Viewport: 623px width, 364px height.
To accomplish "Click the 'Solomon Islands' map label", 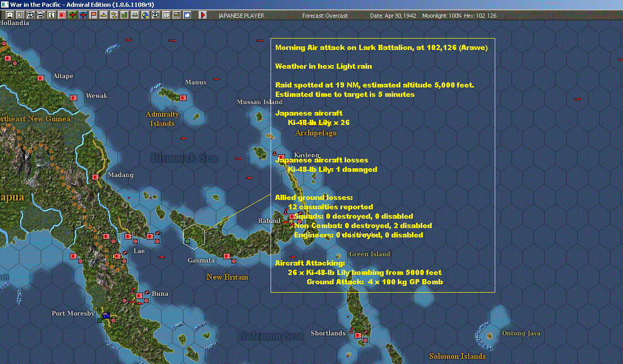I will tap(457, 356).
